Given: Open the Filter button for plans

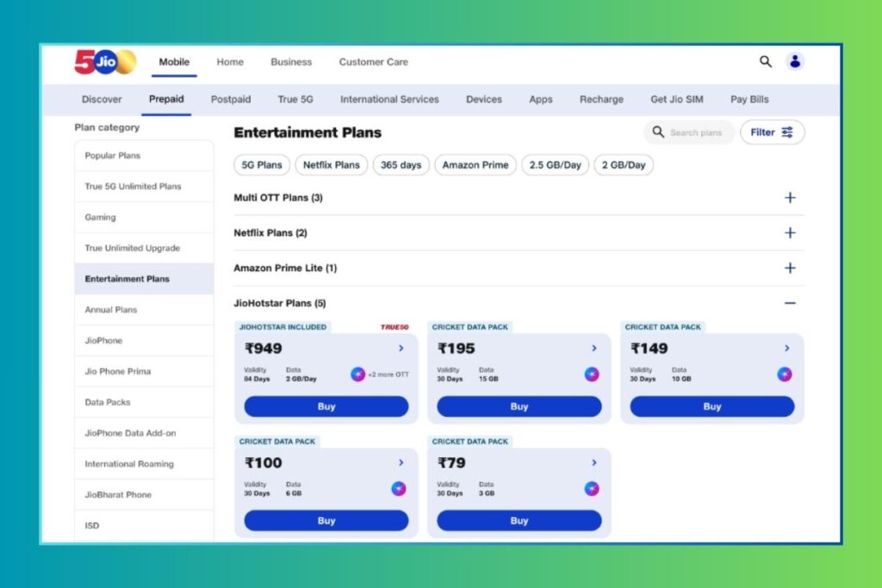Looking at the screenshot, I should [x=772, y=133].
